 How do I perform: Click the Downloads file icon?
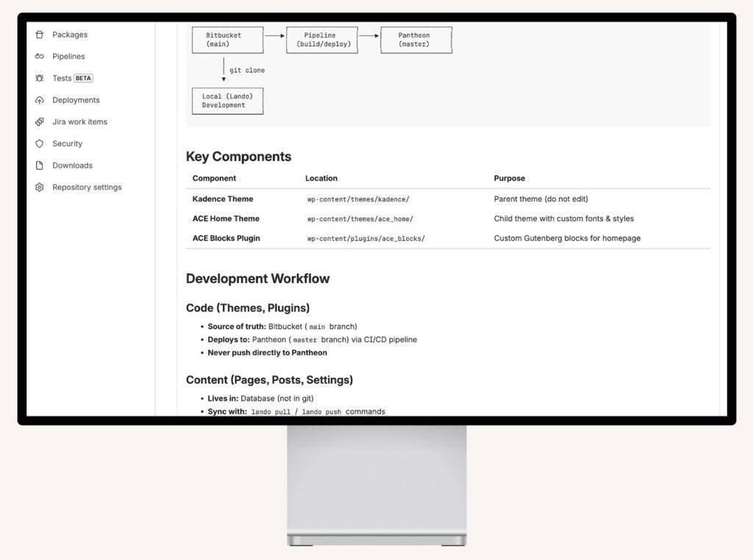click(40, 165)
